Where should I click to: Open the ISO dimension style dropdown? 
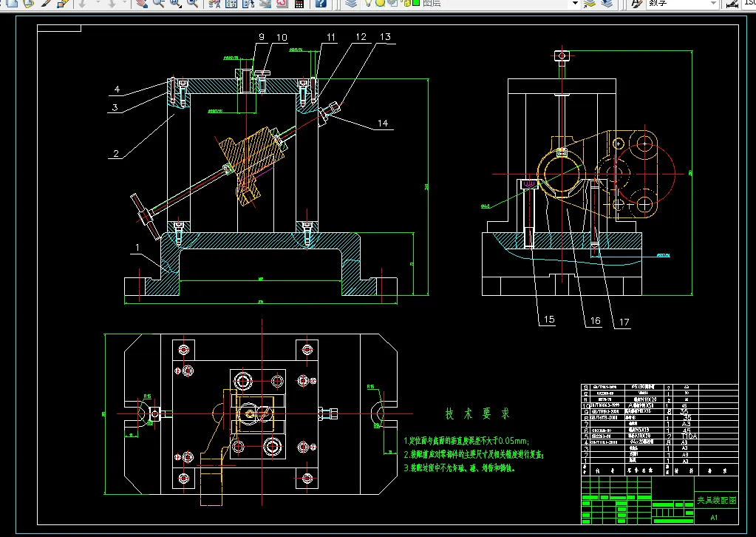[748, 3]
